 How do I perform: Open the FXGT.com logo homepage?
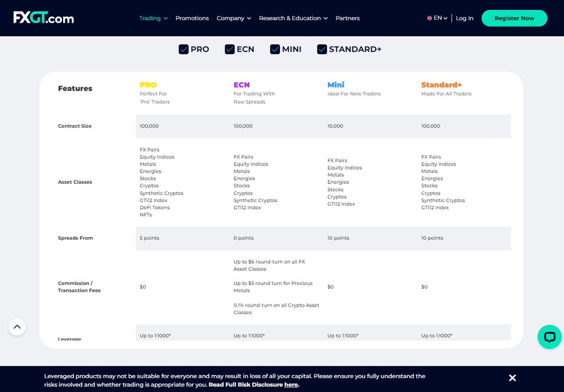44,18
